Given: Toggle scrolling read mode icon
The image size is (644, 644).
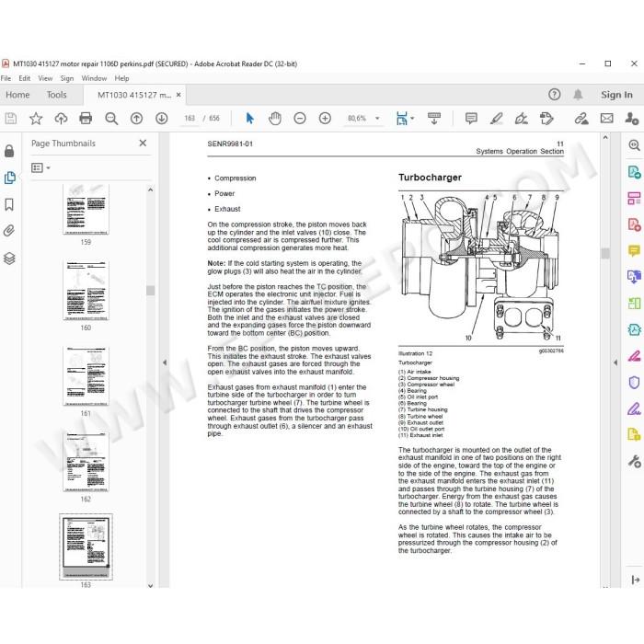Looking at the screenshot, I should (434, 119).
